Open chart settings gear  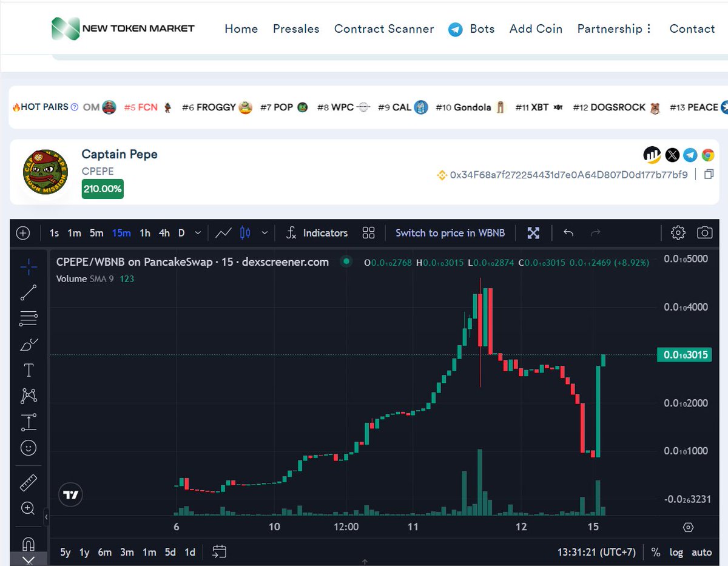point(678,233)
